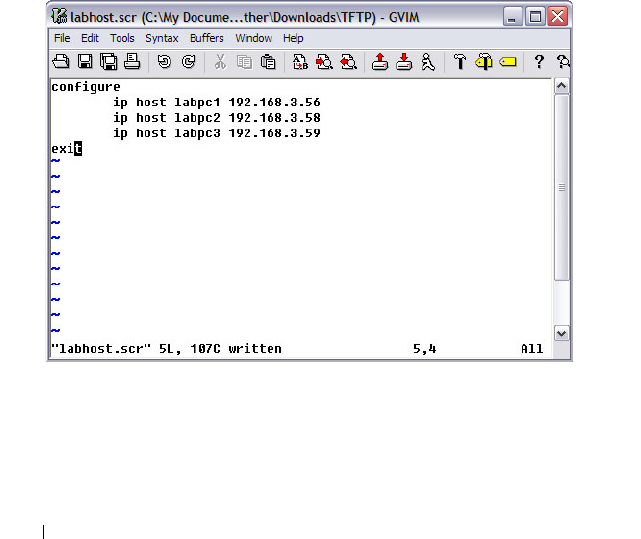Screen dimensions: 641x539
Task: Place cursor on 'configure' line
Action: click(x=86, y=87)
